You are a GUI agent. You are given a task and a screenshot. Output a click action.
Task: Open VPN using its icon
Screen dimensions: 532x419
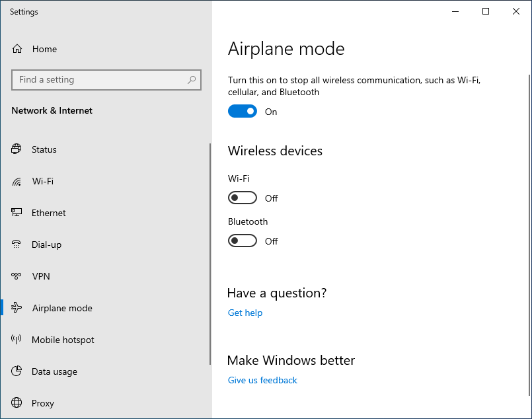point(17,276)
